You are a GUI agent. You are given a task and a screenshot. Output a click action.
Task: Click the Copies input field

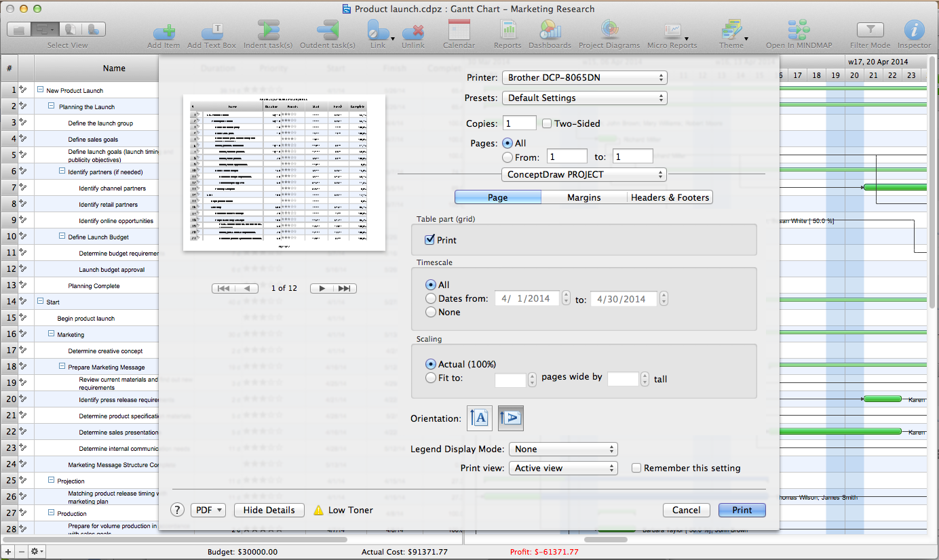coord(520,123)
